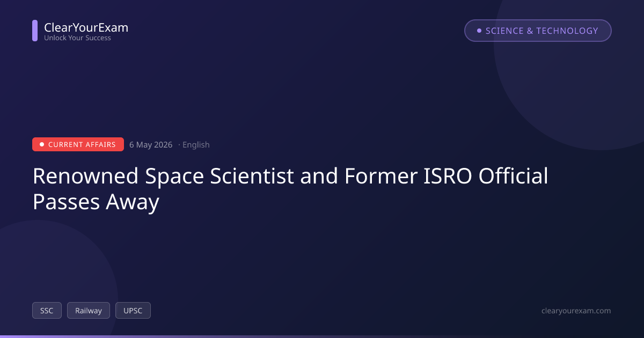Click the words Passes Away in headline
The height and width of the screenshot is (338, 644).
coord(96,202)
